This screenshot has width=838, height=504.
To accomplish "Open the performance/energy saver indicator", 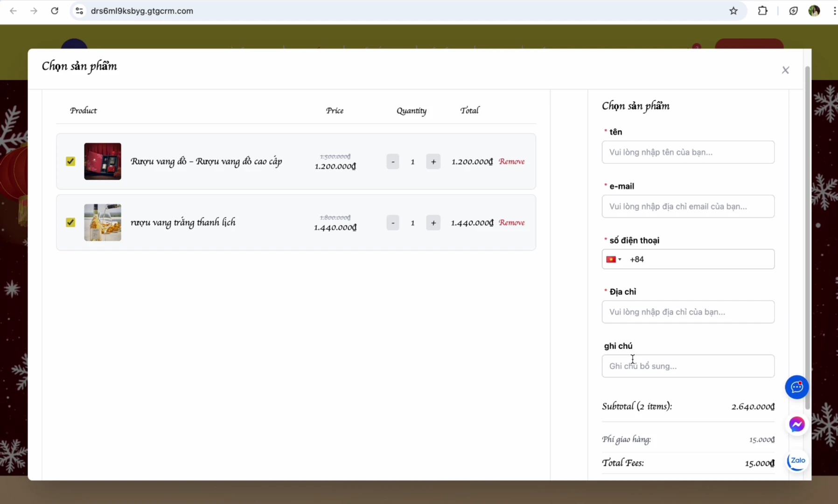I will click(793, 11).
